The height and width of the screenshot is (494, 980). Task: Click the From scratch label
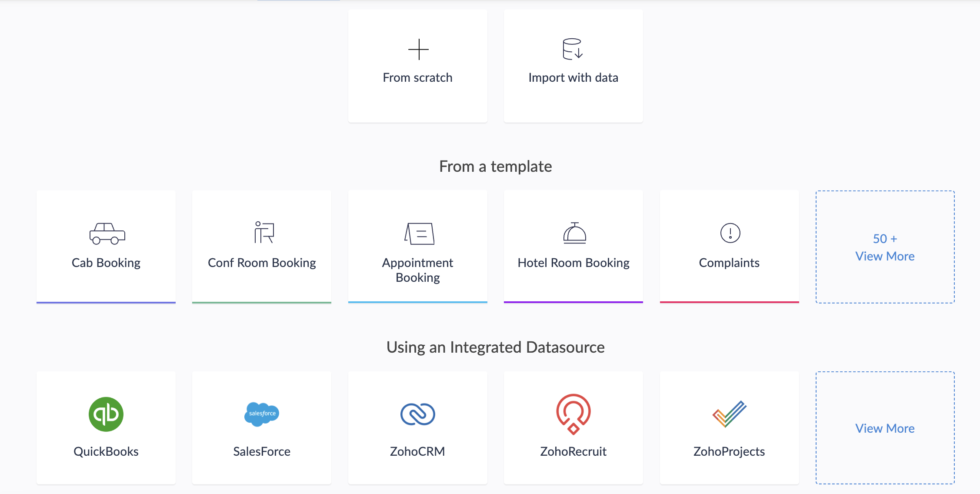coord(418,77)
